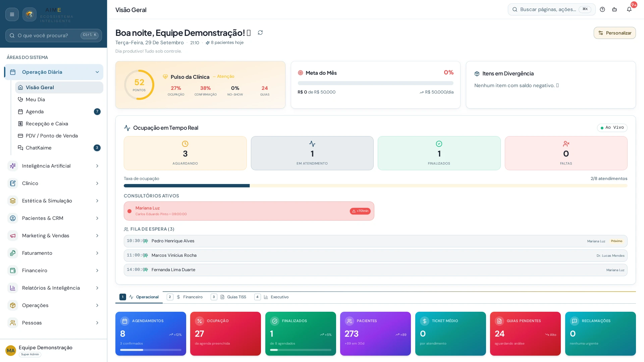Open the help question mark icon
Viewport: 644px width, 362px height.
pos(602,9)
